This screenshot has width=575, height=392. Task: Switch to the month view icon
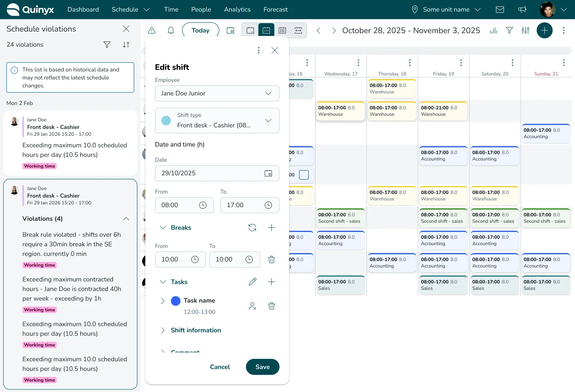[282, 30]
